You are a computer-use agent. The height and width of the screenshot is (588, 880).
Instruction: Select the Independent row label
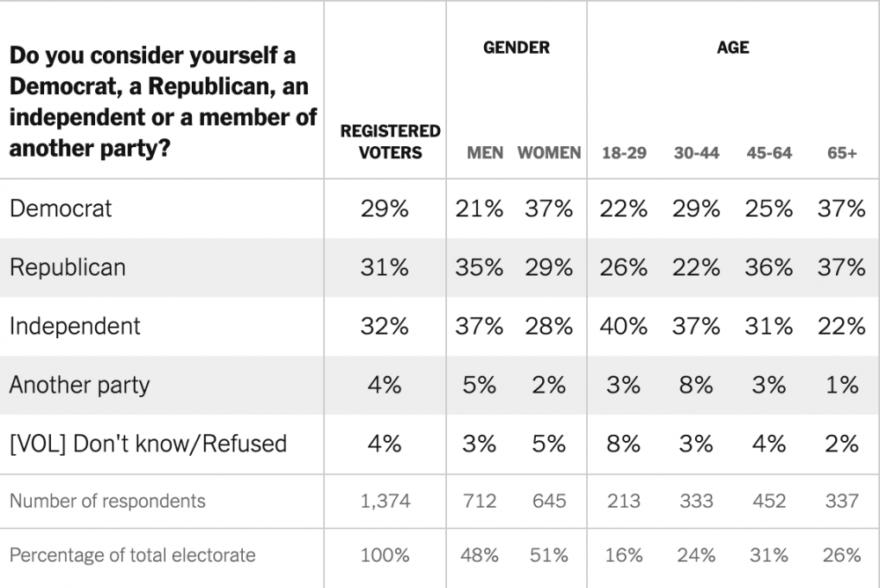[x=75, y=326]
